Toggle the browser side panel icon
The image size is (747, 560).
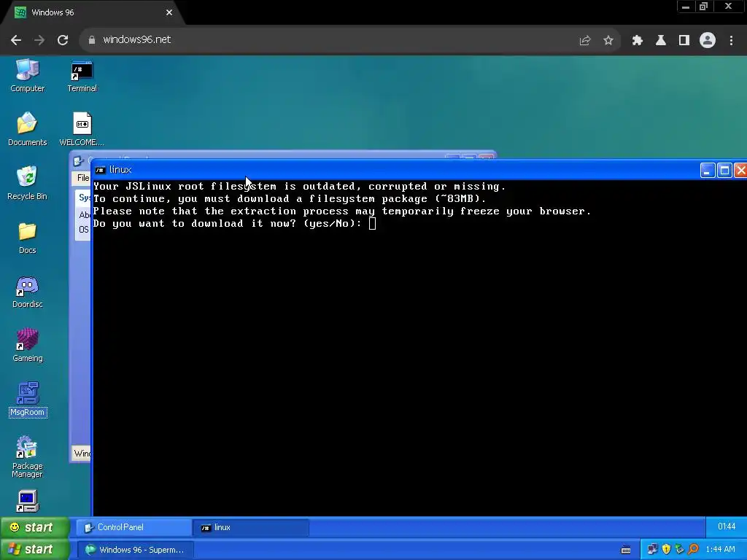point(684,41)
